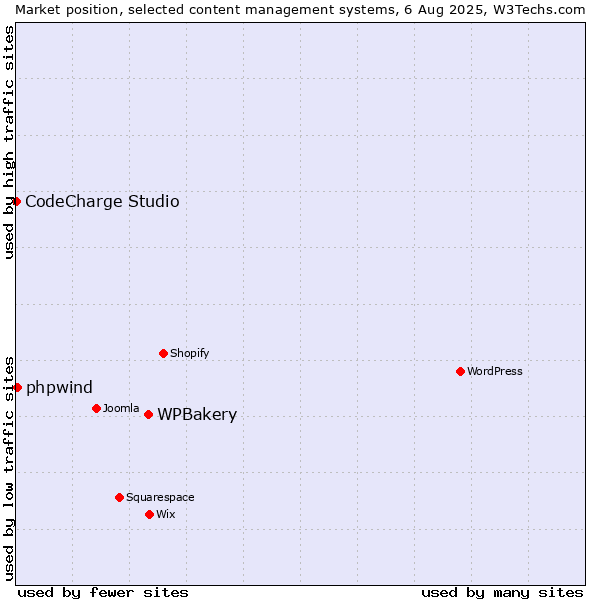Click the WPBakery red data point
Image resolution: width=600 pixels, height=600 pixels.
tap(148, 414)
